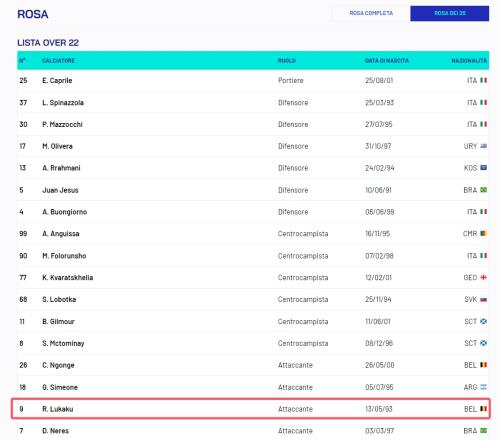Switch to the Rosa Completa tab
The height and width of the screenshot is (440, 500).
pyautogui.click(x=371, y=13)
